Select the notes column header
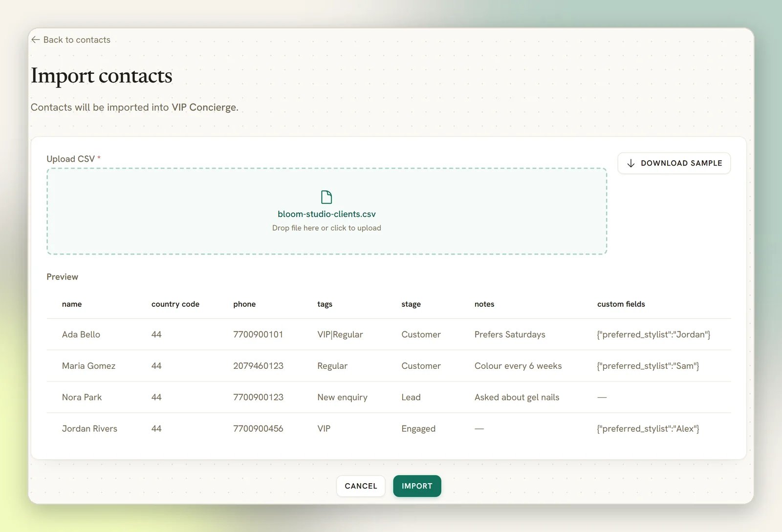 [x=484, y=304]
